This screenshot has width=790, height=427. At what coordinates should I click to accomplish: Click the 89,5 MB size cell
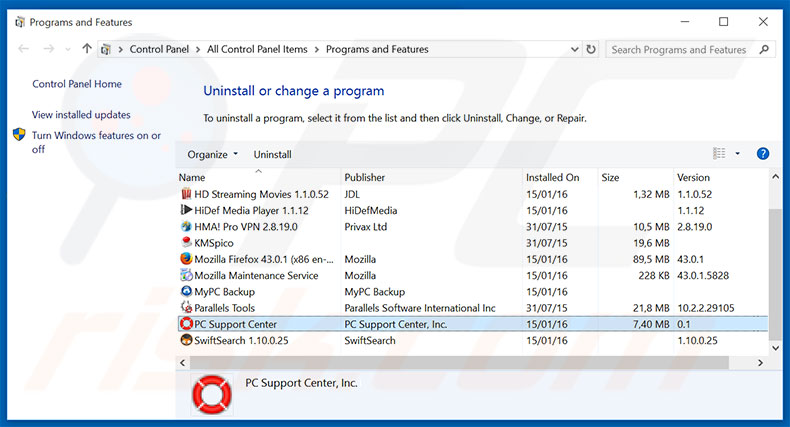[651, 259]
